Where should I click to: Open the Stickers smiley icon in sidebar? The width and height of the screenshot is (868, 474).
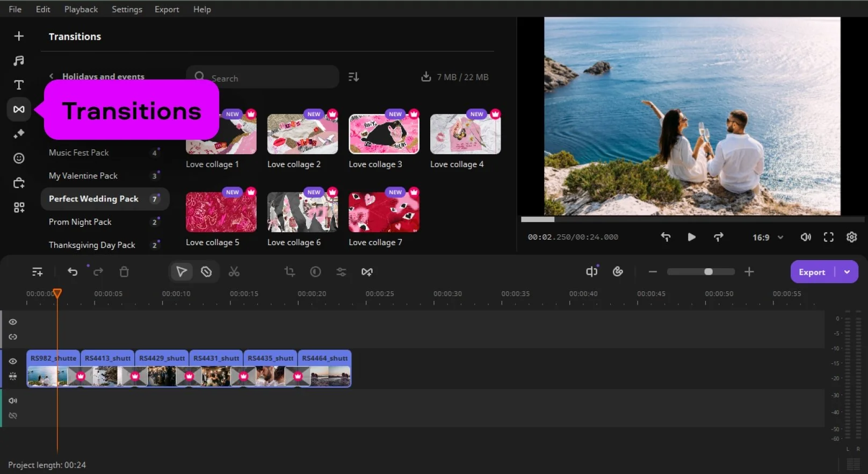(19, 158)
